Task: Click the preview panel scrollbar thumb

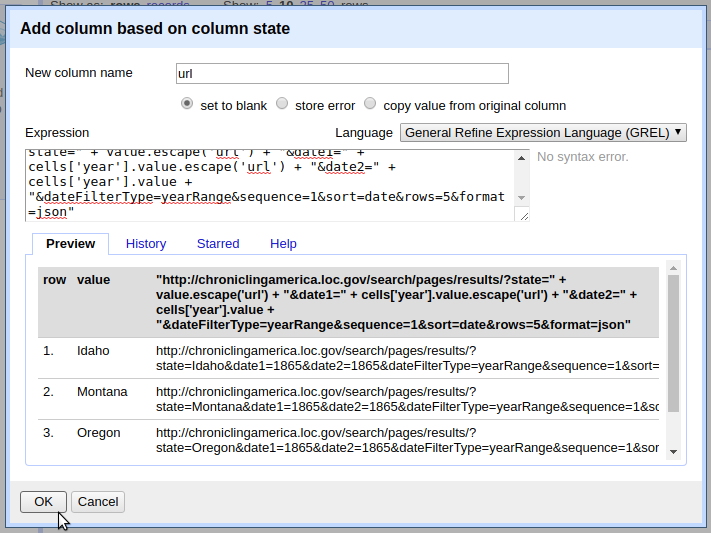Action: (x=673, y=340)
